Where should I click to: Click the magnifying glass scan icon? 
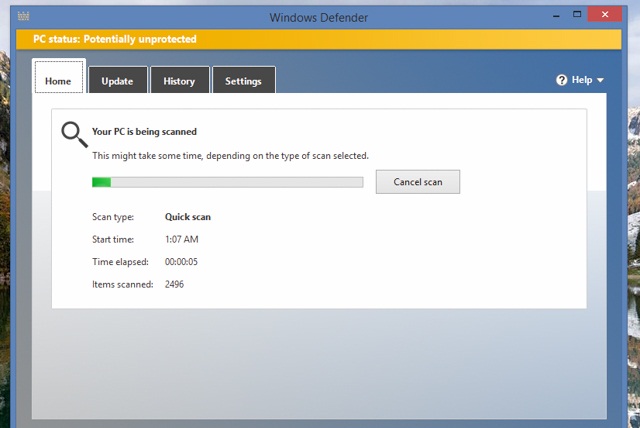[x=74, y=135]
